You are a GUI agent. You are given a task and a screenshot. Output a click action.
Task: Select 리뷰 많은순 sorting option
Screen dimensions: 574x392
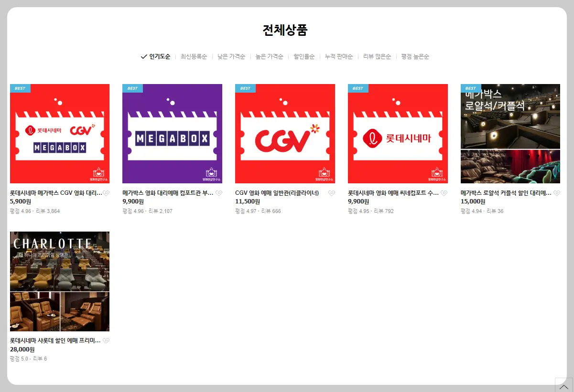(377, 56)
